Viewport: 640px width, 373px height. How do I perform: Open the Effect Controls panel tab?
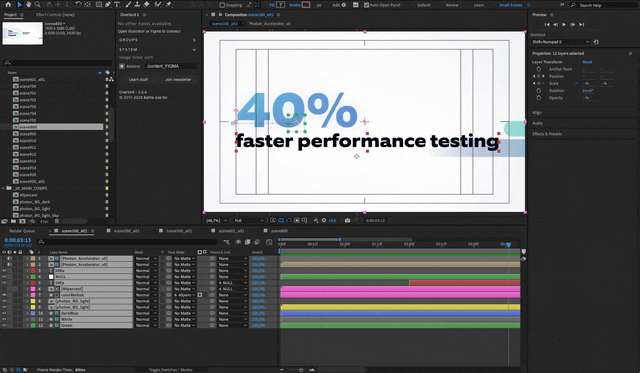click(x=55, y=15)
